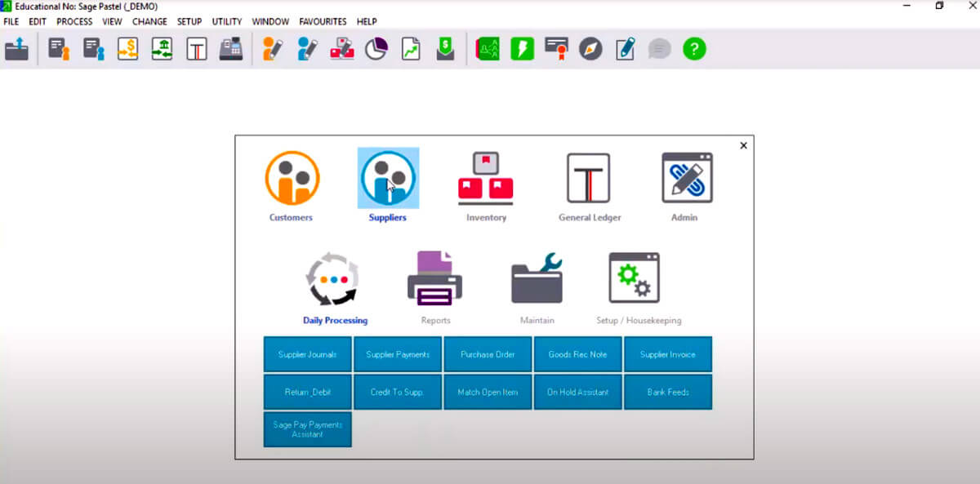Image resolution: width=980 pixels, height=484 pixels.
Task: Close the navigation panel with X
Action: tap(743, 145)
